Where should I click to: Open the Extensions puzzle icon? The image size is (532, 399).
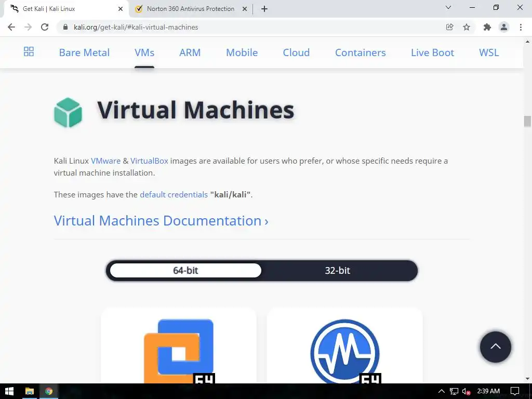click(x=487, y=27)
